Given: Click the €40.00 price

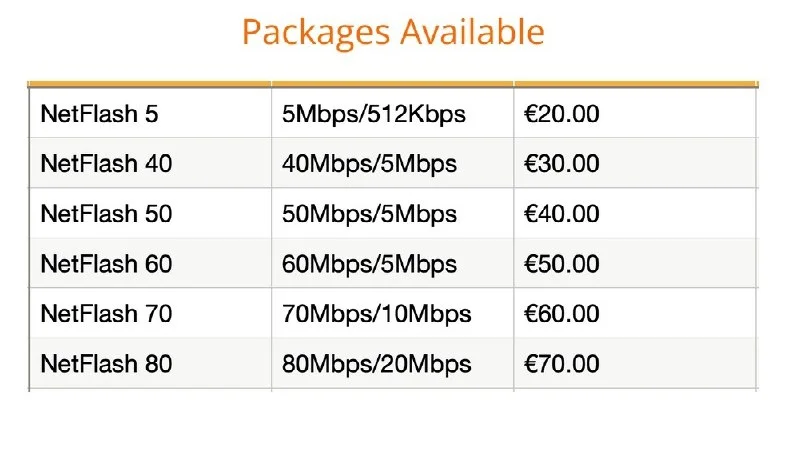Looking at the screenshot, I should coord(562,214).
